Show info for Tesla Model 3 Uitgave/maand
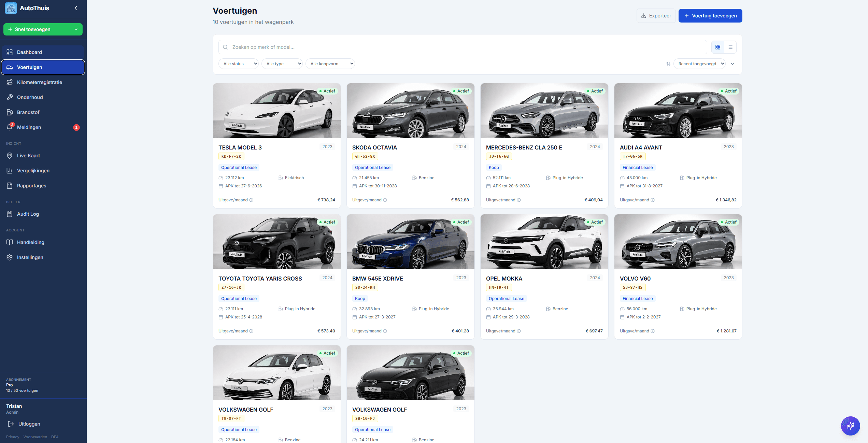The height and width of the screenshot is (443, 868). (251, 200)
